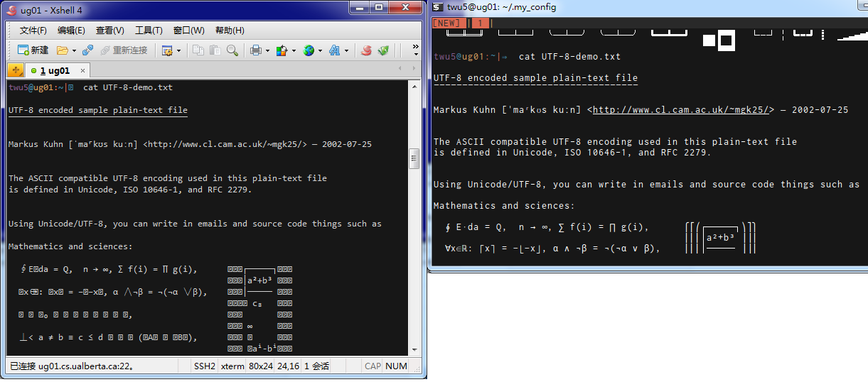Click the printer icon in toolbar
Viewport: 868px width, 382px height.
pos(256,50)
